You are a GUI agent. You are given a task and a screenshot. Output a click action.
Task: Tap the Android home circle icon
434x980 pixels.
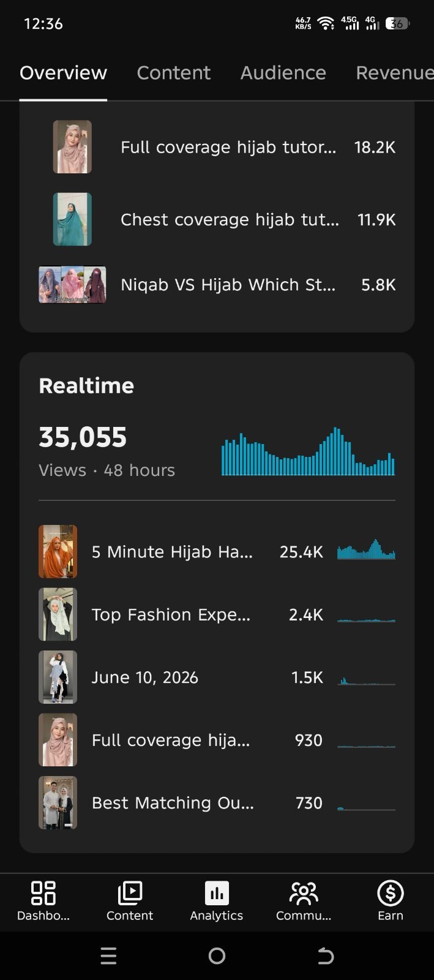pos(217,956)
